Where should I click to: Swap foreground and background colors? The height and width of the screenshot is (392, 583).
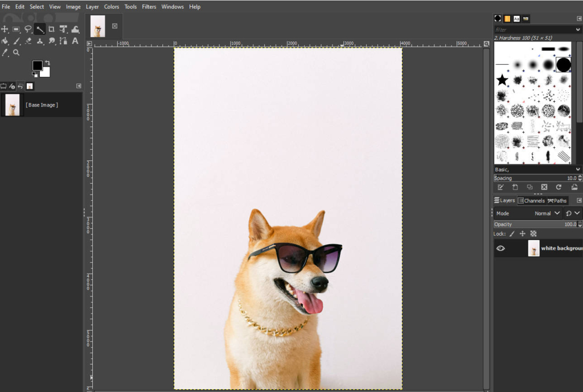pos(47,63)
